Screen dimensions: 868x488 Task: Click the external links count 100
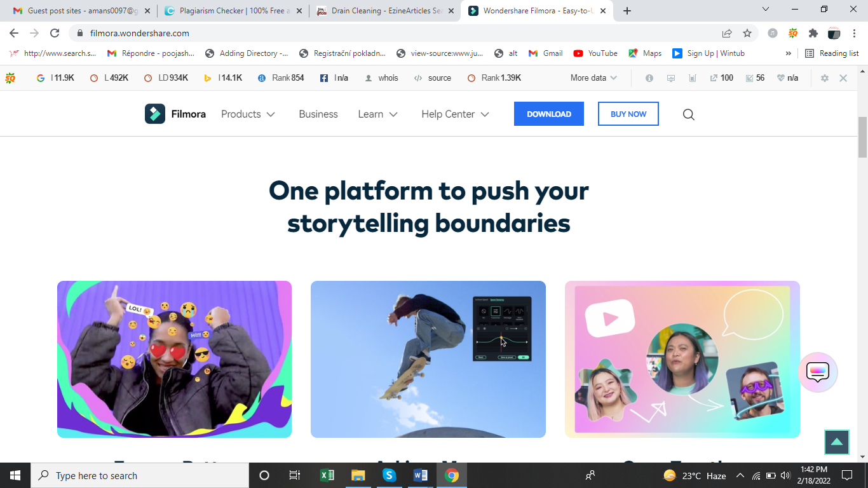coord(722,78)
